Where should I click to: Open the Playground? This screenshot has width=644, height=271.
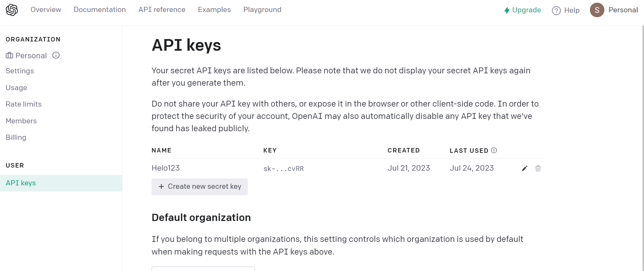point(262,10)
